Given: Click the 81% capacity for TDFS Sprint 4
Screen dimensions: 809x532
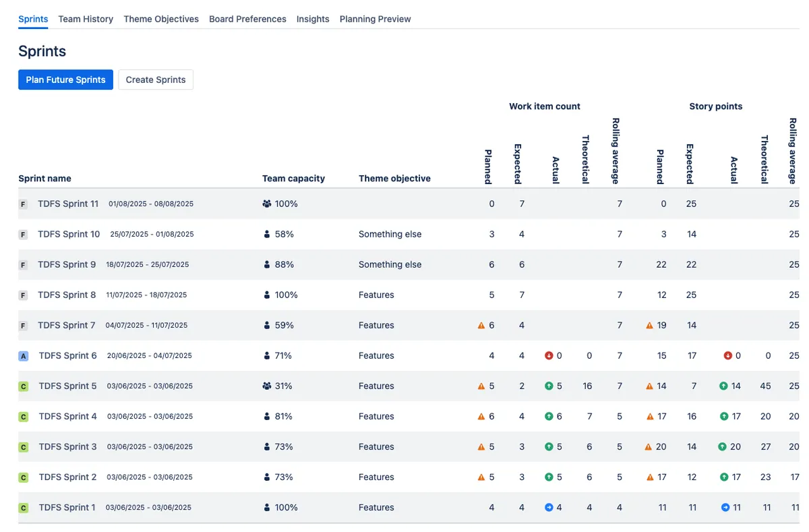Looking at the screenshot, I should pyautogui.click(x=284, y=416).
